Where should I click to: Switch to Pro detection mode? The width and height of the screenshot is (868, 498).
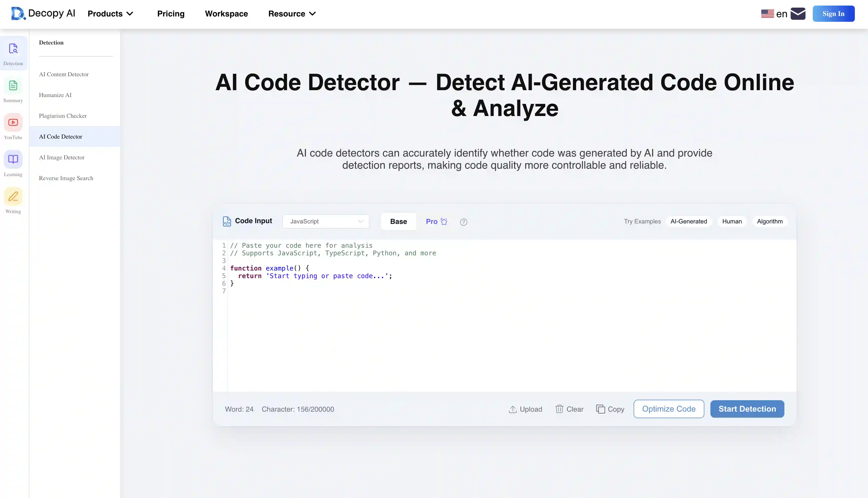436,221
